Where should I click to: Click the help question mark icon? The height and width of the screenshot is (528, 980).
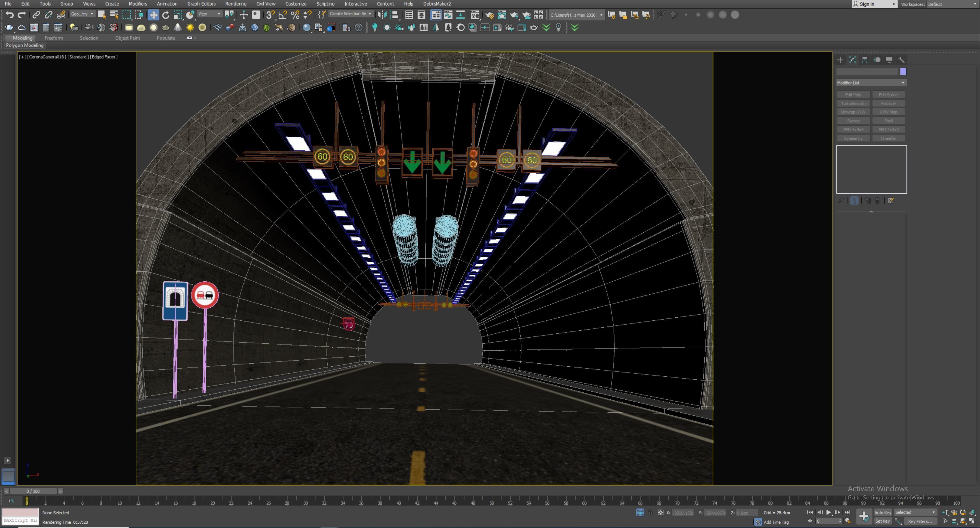358,27
